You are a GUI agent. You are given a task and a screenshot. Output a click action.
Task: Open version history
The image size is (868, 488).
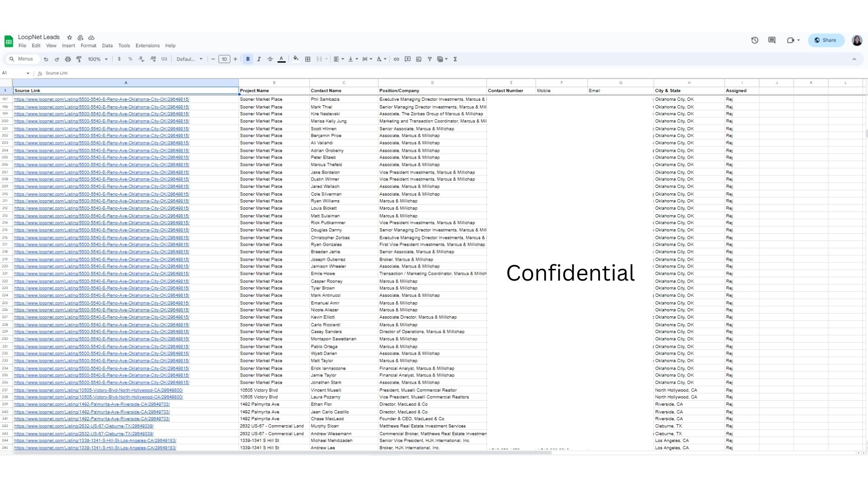click(755, 40)
